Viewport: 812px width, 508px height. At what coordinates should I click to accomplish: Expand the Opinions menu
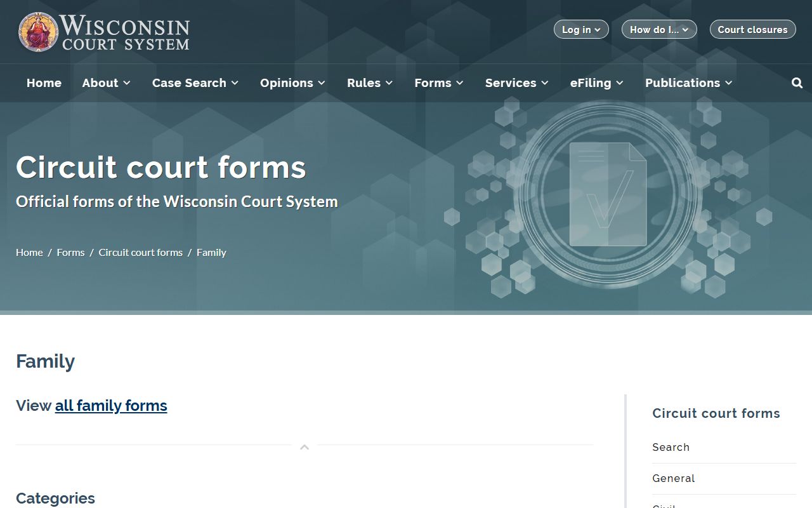click(293, 83)
